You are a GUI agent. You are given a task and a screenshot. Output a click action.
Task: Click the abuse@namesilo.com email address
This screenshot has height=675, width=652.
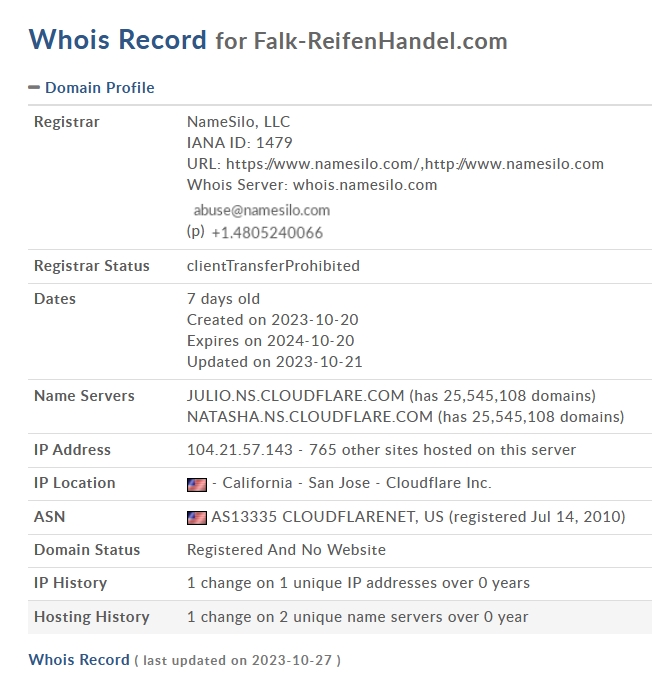click(262, 210)
